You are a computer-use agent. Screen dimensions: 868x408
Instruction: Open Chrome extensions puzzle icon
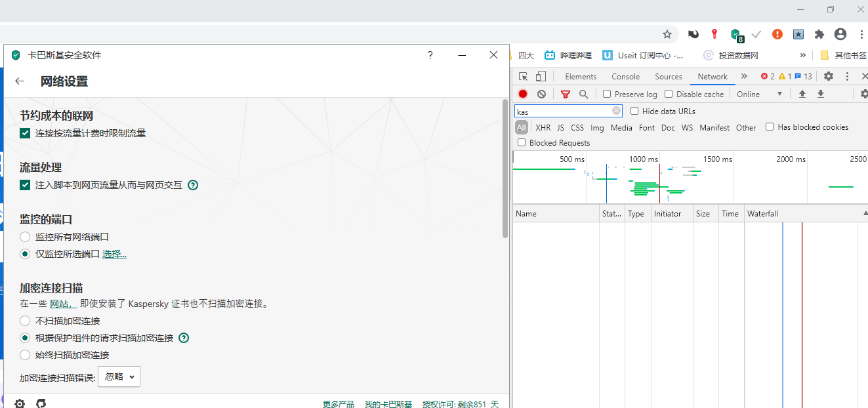pyautogui.click(x=819, y=34)
